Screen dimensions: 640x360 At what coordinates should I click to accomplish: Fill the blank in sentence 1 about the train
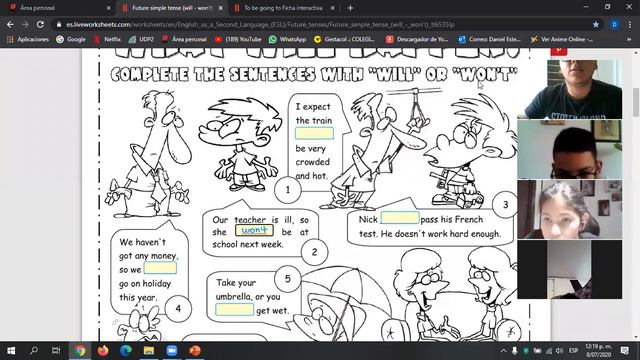pos(314,133)
